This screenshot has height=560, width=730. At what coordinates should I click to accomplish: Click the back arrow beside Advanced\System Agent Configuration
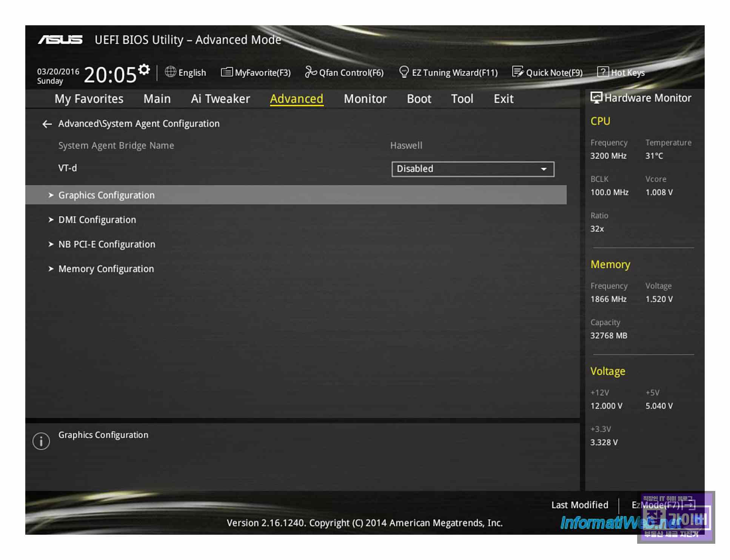pos(47,124)
